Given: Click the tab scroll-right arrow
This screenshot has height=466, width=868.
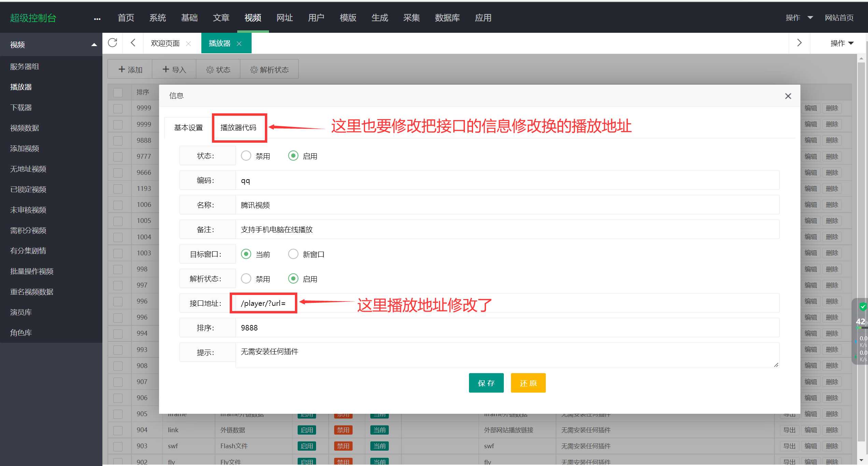Looking at the screenshot, I should [x=799, y=43].
